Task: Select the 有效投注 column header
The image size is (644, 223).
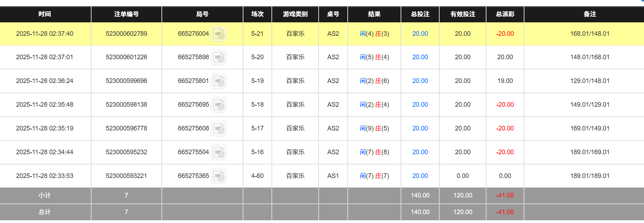Action: point(463,14)
